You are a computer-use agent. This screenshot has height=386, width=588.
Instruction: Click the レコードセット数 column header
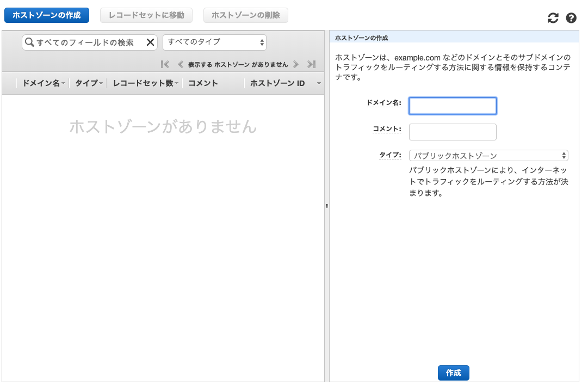coord(143,83)
